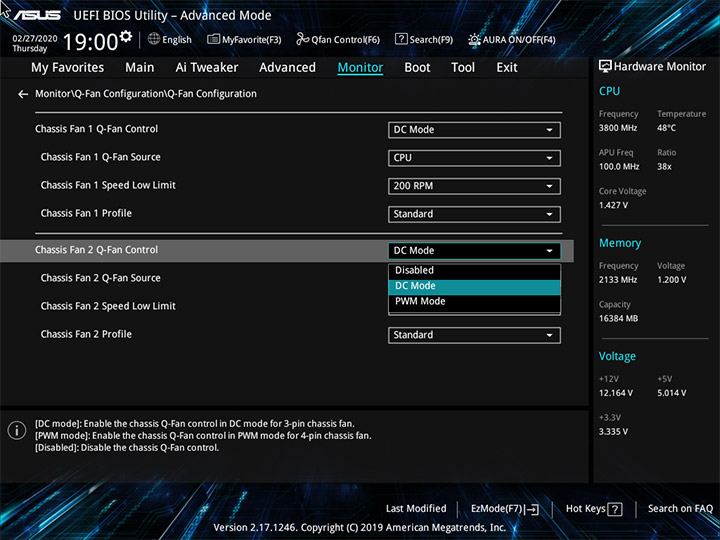Image resolution: width=720 pixels, height=540 pixels.
Task: Switch to the Main tab
Action: tap(140, 68)
